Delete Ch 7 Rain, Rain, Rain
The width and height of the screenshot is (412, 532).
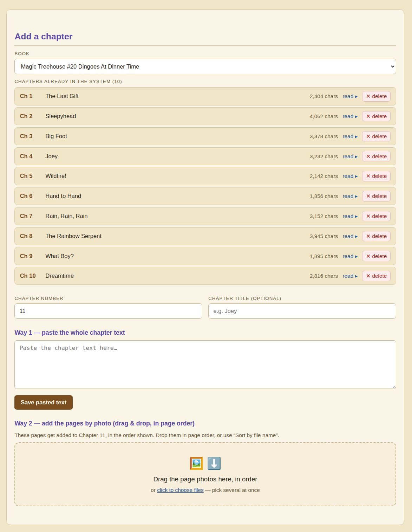pos(376,216)
